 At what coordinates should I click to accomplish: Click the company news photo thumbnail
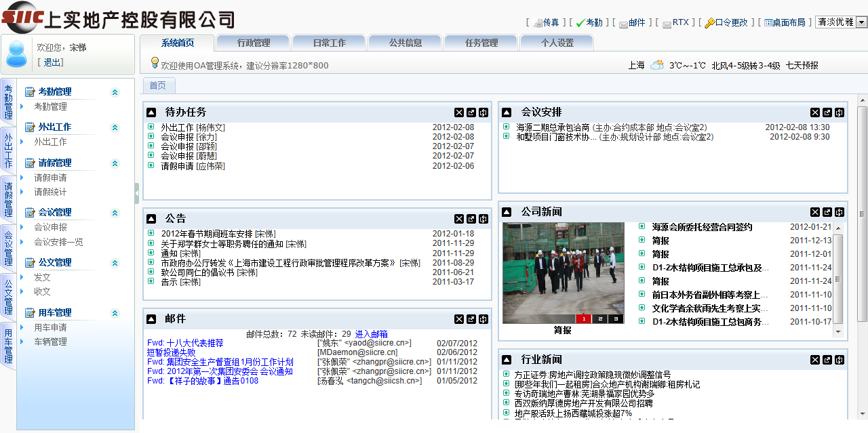click(x=564, y=273)
